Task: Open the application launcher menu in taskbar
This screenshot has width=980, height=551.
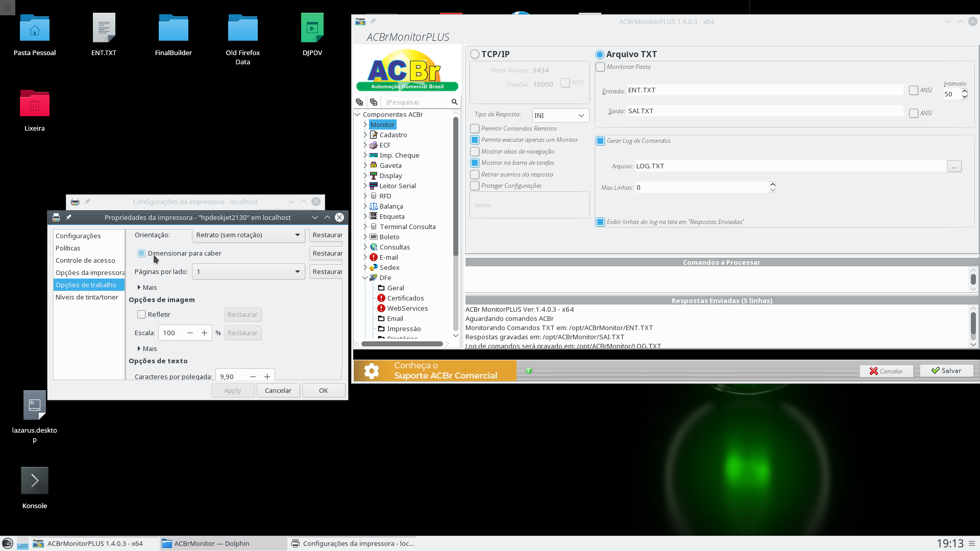Action: [8, 543]
